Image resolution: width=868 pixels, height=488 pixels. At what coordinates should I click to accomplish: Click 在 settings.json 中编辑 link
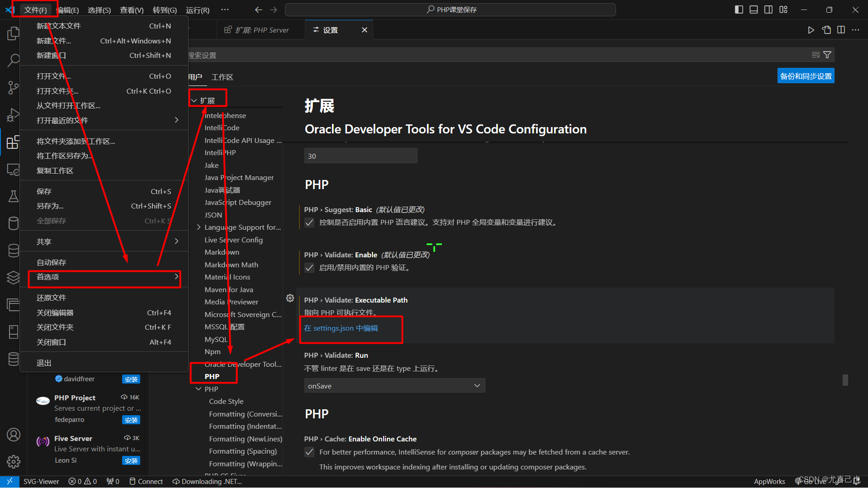[341, 328]
